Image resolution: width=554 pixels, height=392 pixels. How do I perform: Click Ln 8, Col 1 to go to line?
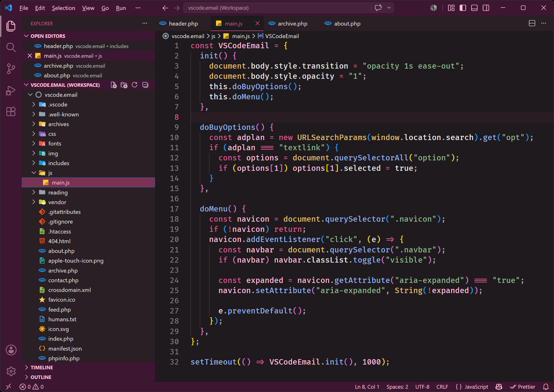click(367, 387)
